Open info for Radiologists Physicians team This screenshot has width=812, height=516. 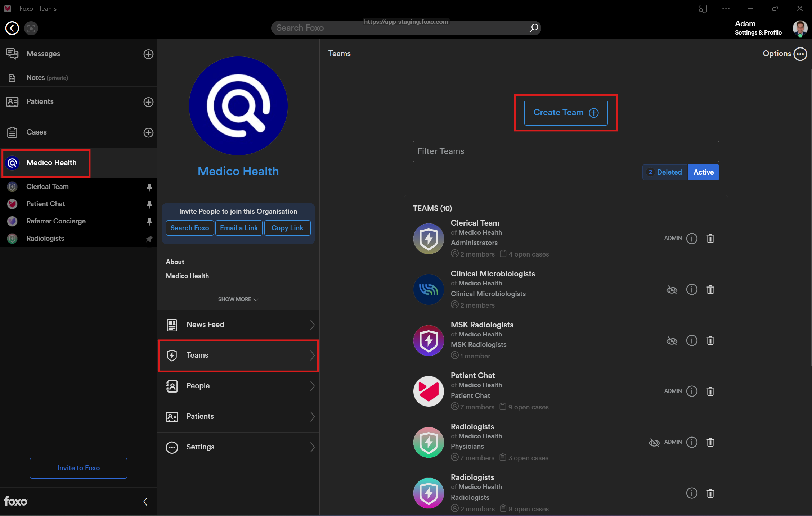692,442
